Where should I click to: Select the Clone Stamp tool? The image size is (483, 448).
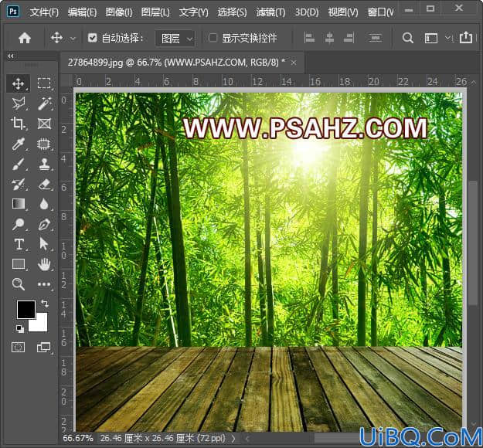coord(44,164)
